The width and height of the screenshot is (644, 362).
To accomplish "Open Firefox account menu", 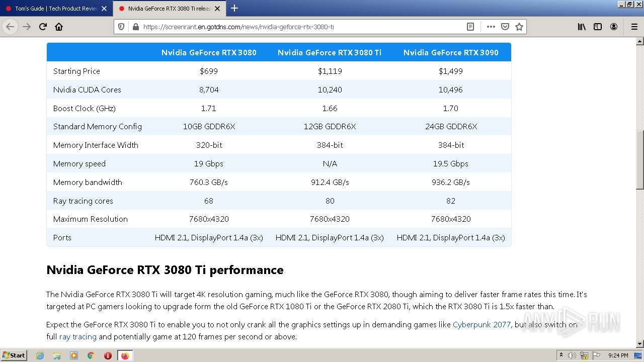I will pyautogui.click(x=614, y=27).
